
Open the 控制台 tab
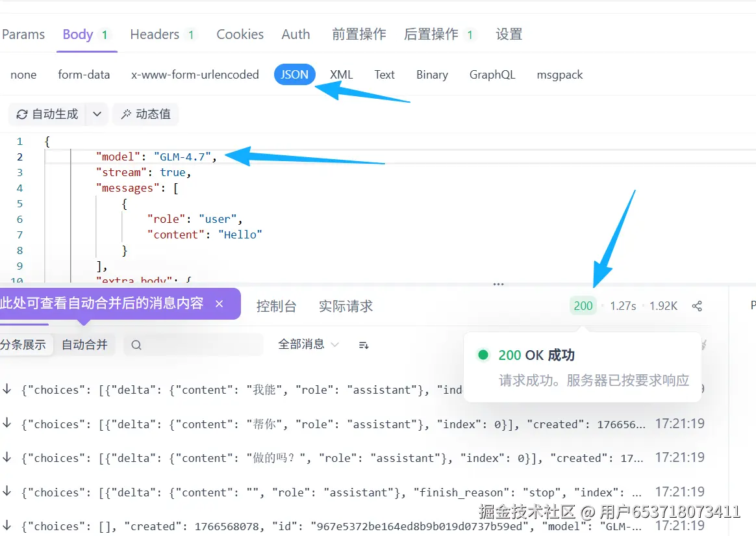[x=276, y=307]
